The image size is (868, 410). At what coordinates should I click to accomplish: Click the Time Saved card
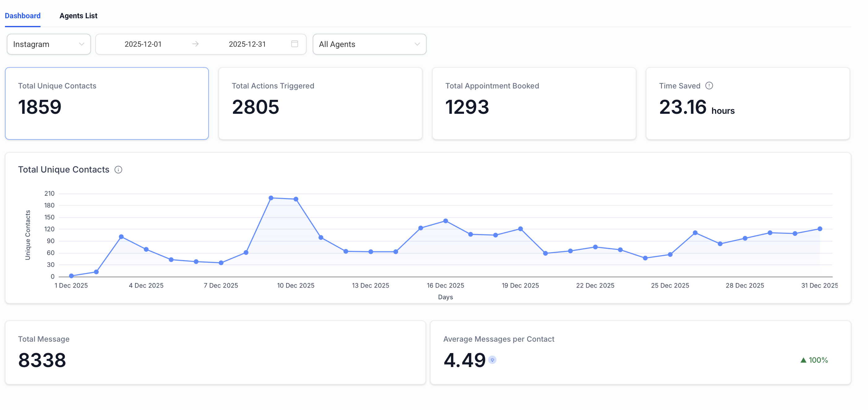pos(747,103)
